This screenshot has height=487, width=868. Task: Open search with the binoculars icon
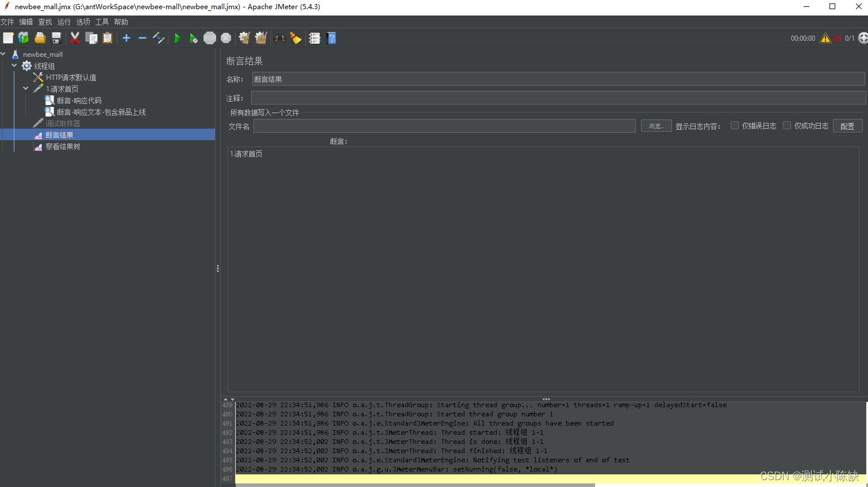280,38
